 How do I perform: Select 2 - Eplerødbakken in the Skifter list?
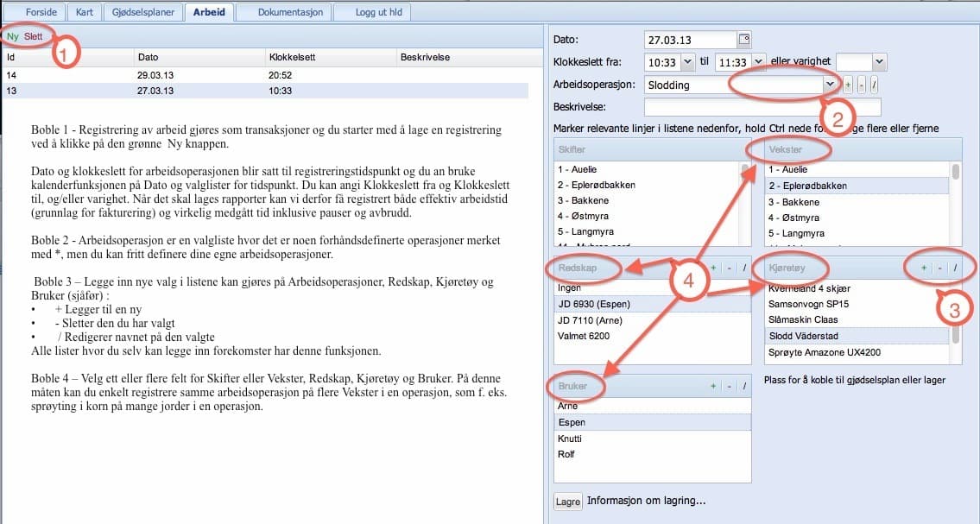(648, 185)
